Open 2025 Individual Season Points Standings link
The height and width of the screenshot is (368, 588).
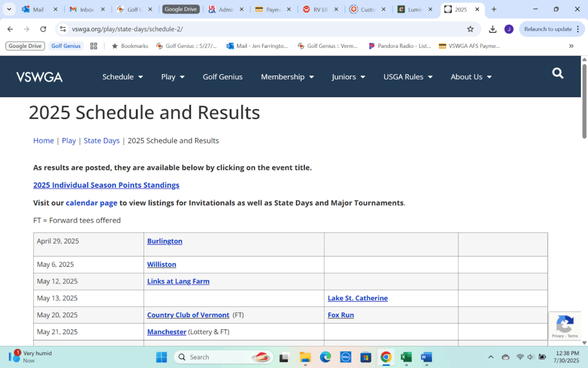click(106, 185)
